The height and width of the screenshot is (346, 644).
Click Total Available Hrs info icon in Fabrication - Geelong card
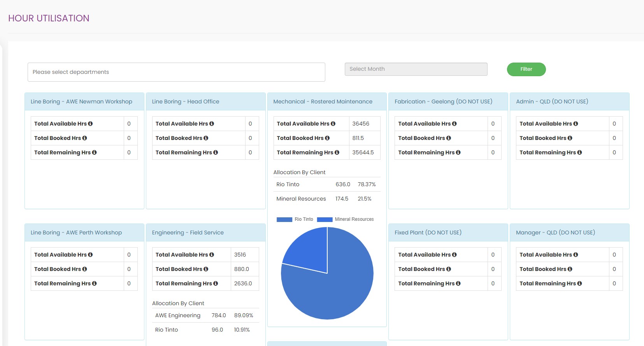pyautogui.click(x=454, y=124)
